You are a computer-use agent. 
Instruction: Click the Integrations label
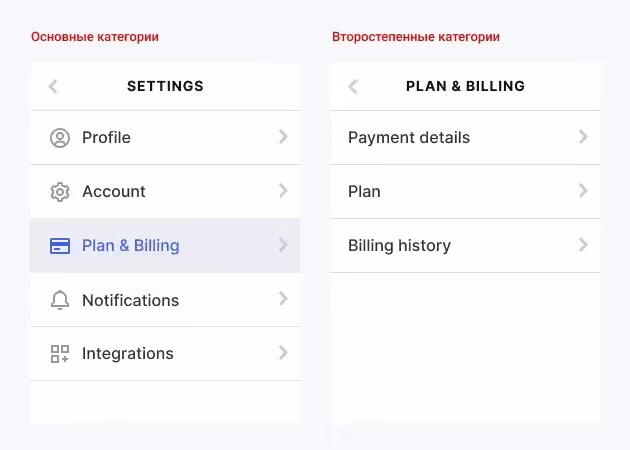(127, 354)
